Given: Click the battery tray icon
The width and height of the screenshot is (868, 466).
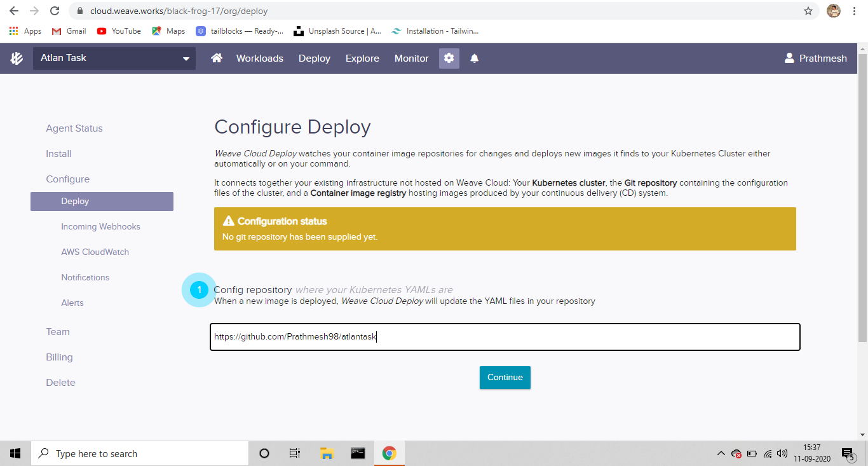Looking at the screenshot, I should point(752,453).
